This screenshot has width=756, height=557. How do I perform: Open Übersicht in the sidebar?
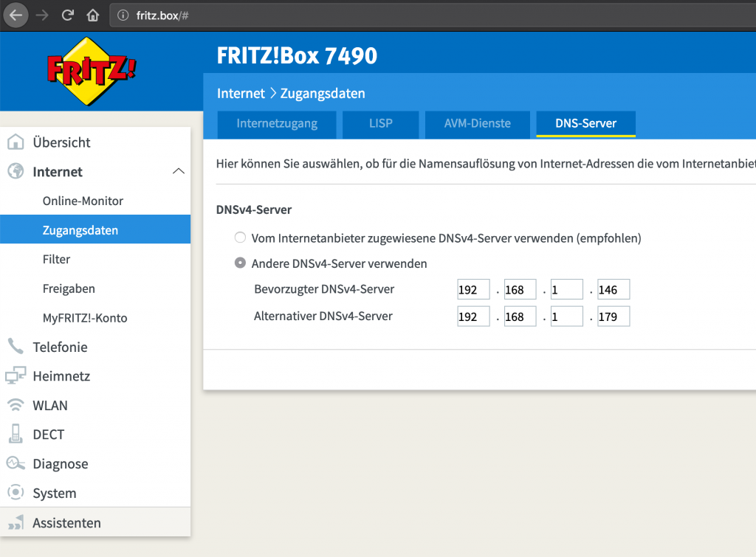tap(61, 142)
